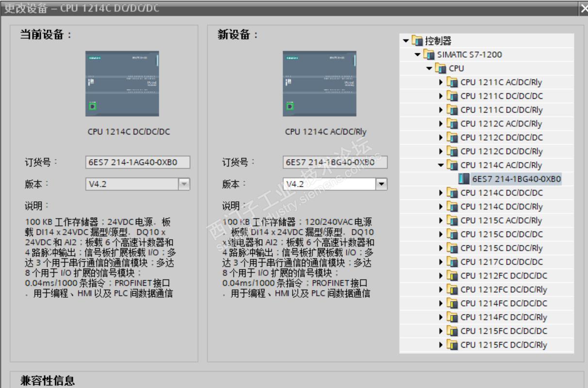Click the CPU 1214C AC/DC/Rly device label

326,132
